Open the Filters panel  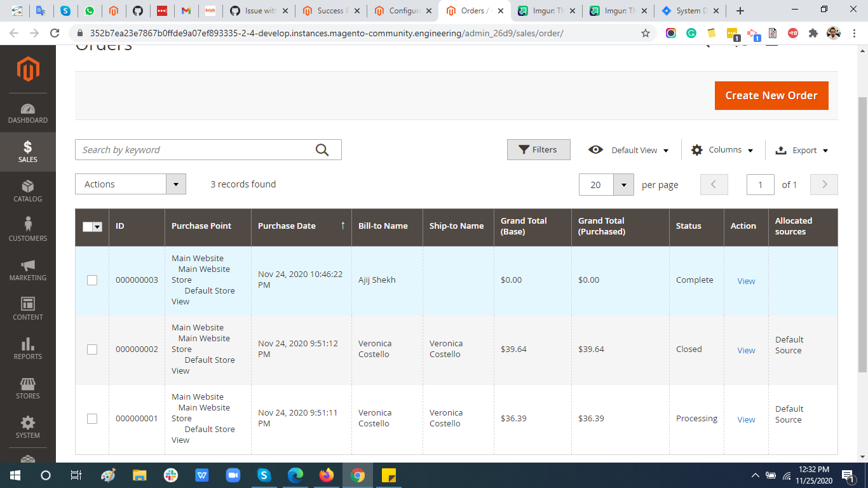click(x=538, y=149)
